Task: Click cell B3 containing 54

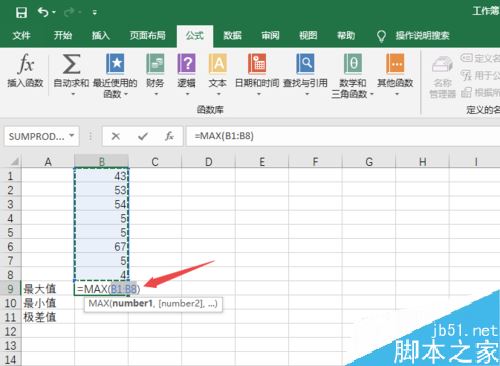Action: [x=102, y=204]
